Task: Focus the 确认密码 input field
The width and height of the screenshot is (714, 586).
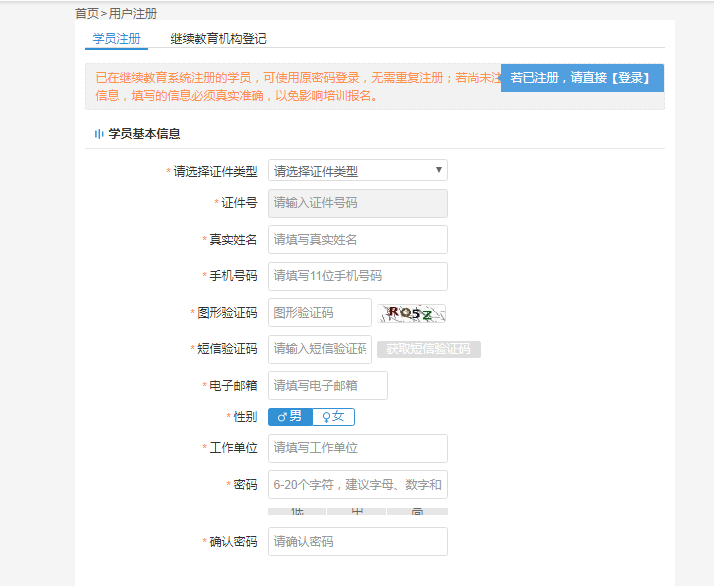Action: click(x=357, y=541)
